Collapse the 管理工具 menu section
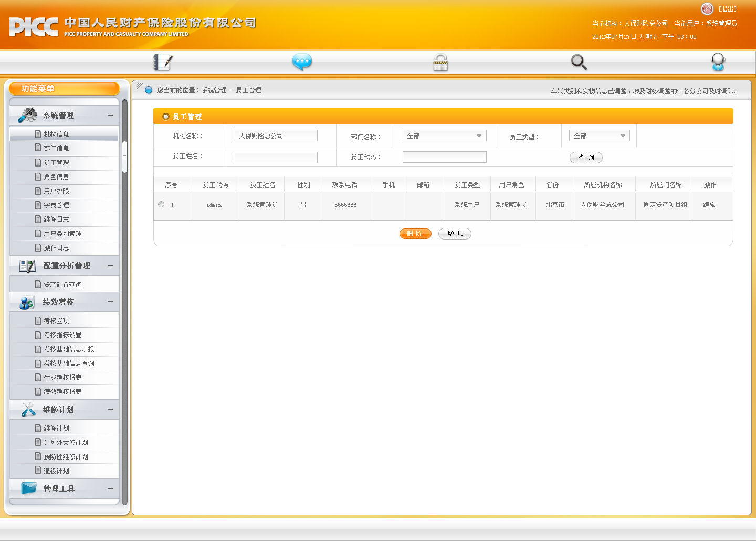Viewport: 756px width, 541px height. (x=110, y=488)
